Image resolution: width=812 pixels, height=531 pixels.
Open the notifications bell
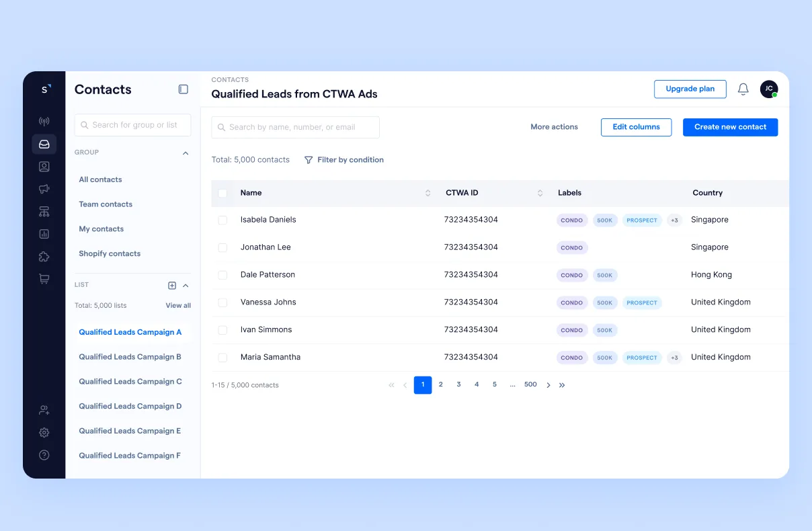point(743,89)
